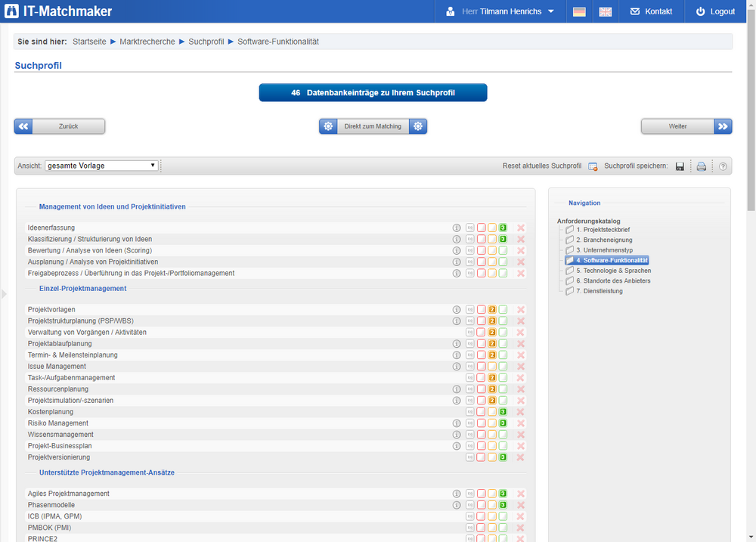Click the Direkt zum Matching button
This screenshot has width=756, height=542.
(373, 126)
